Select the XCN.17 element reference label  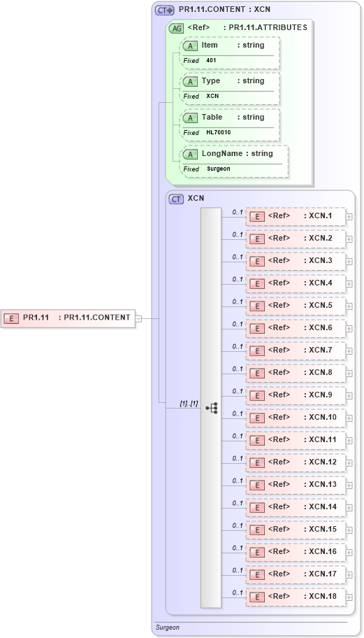coord(303,574)
